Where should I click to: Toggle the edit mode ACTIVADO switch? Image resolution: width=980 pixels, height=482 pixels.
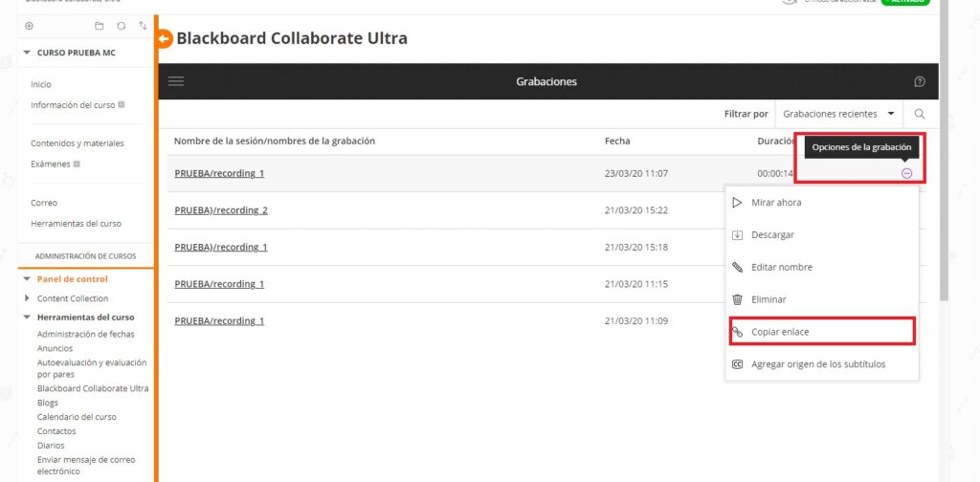tap(904, 2)
